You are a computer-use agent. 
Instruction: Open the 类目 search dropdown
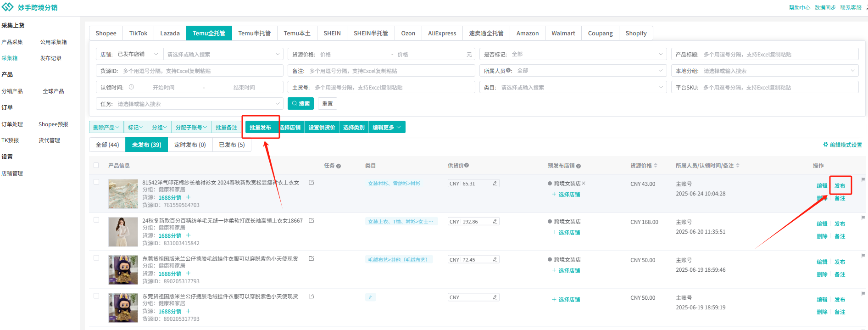(573, 87)
